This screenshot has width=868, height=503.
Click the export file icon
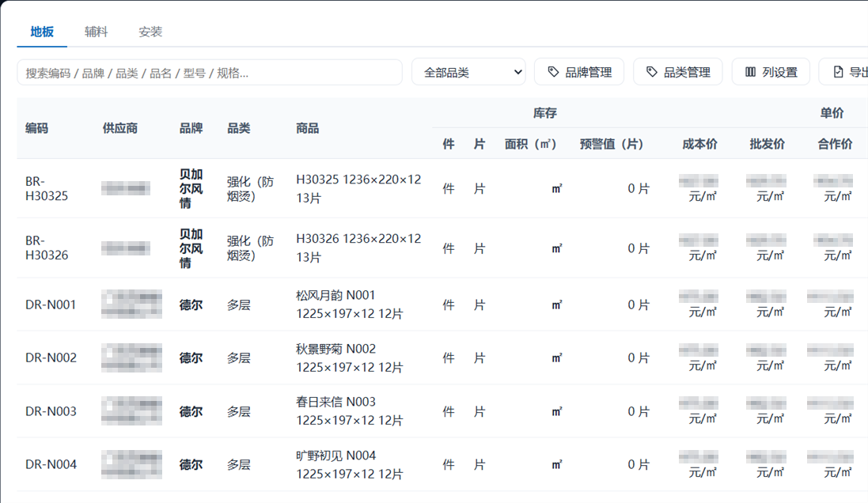838,72
